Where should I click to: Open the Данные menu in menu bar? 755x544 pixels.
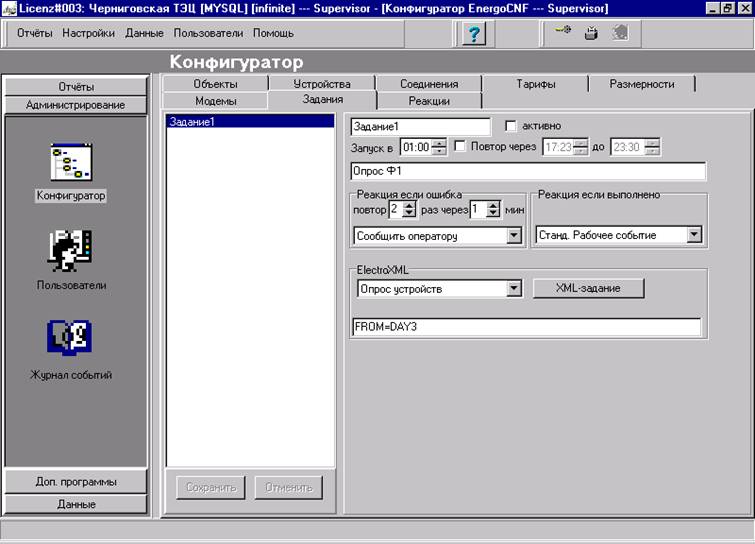click(144, 33)
